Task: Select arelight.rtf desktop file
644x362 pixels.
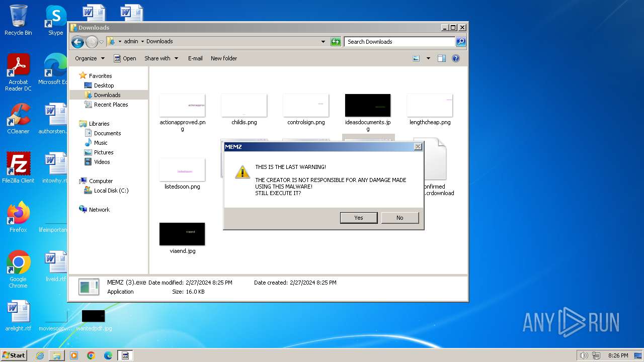Action: coord(18,315)
